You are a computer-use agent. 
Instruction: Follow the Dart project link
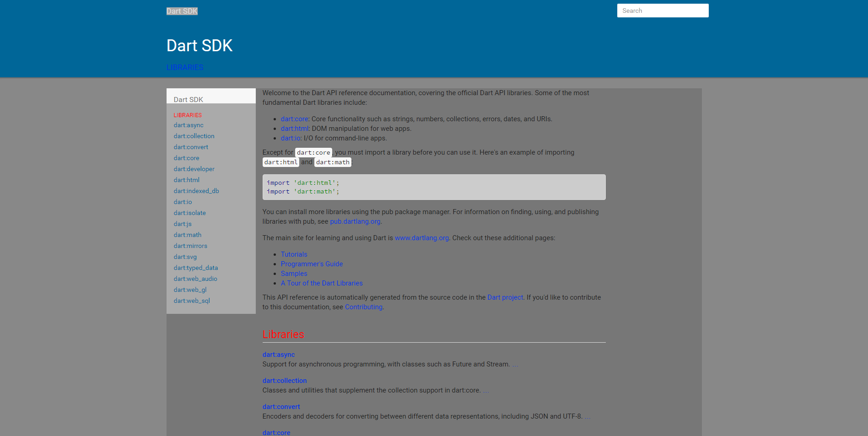(x=505, y=297)
